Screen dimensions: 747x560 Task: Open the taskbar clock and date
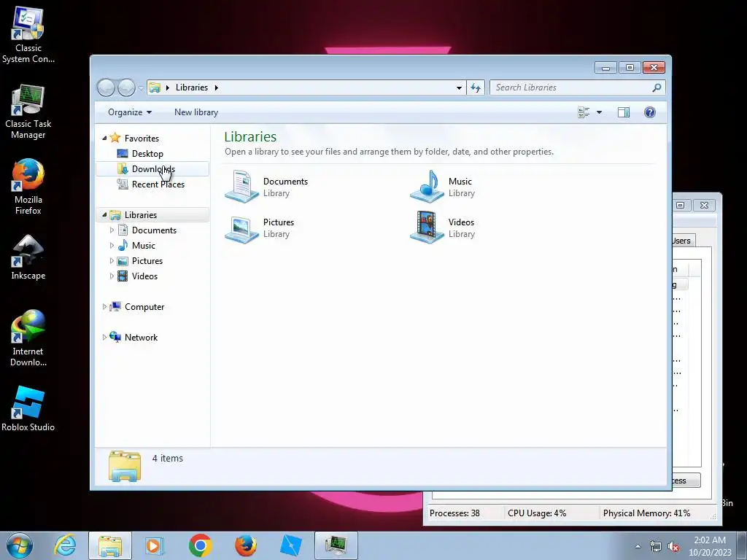coord(710,546)
